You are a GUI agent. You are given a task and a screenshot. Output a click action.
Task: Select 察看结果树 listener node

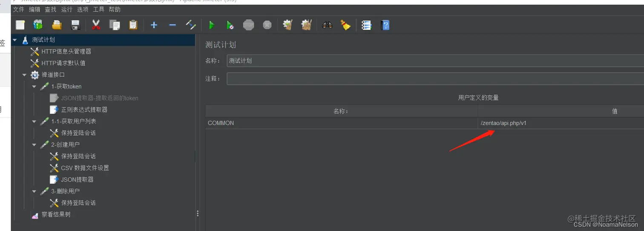[56, 214]
